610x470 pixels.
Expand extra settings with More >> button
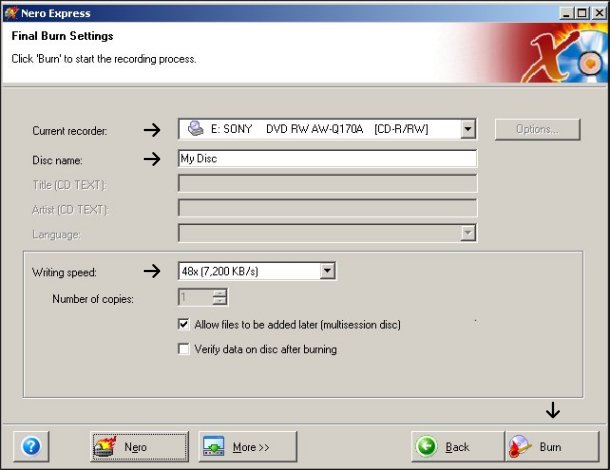(248, 446)
